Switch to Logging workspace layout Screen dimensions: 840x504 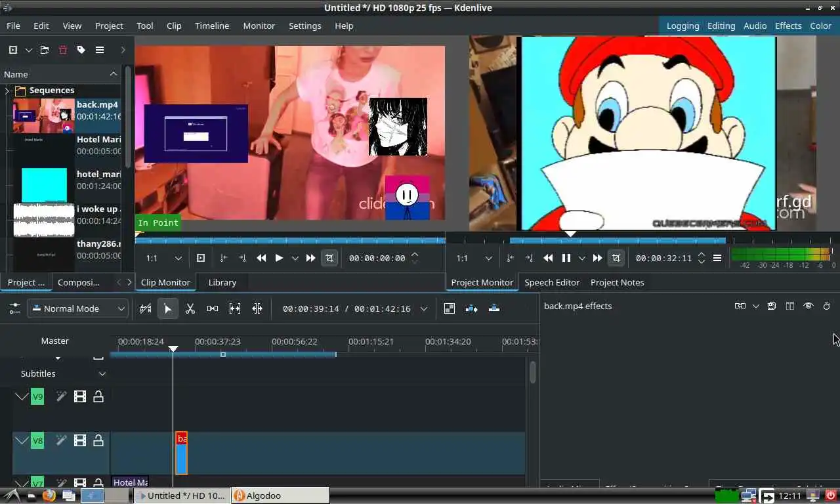point(682,26)
